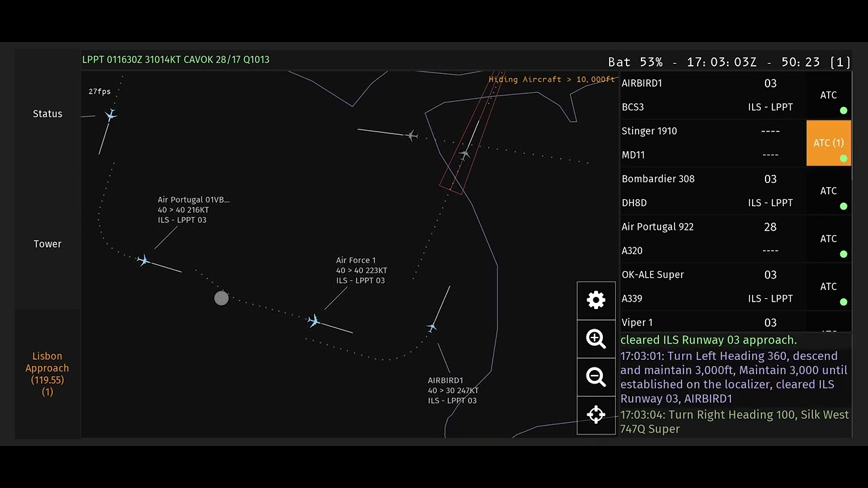Click the AIRBIRD1 radar data label
The width and height of the screenshot is (868, 488).
coord(453,390)
